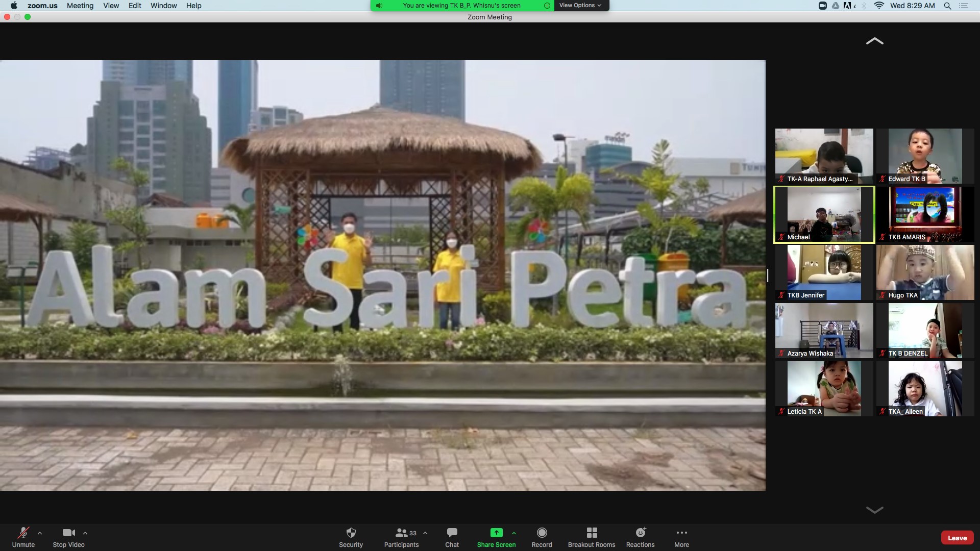Open the More options menu
This screenshot has width=980, height=551.
click(681, 537)
